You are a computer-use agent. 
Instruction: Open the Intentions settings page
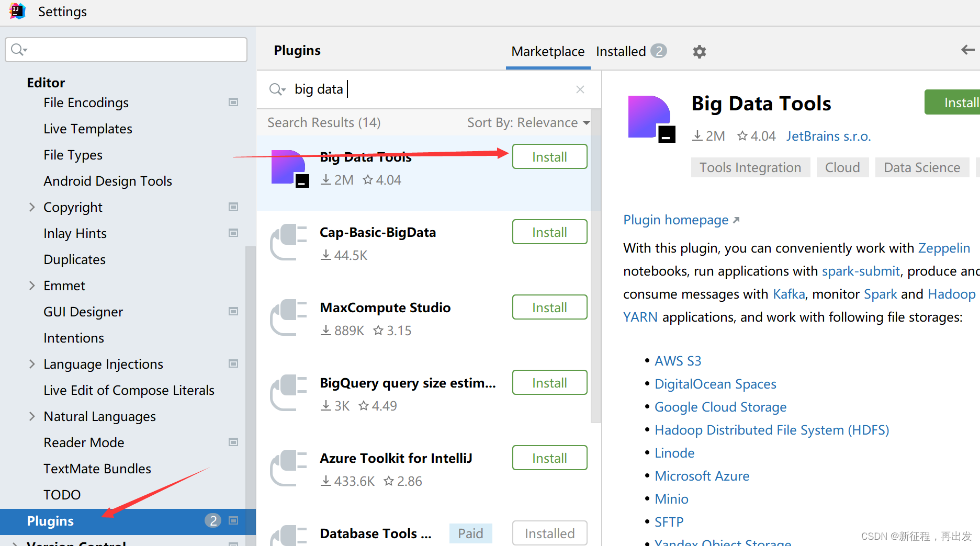point(74,338)
